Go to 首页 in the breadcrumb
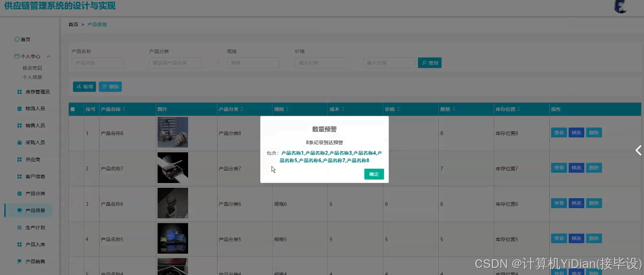This screenshot has height=275, width=644. 73,24
